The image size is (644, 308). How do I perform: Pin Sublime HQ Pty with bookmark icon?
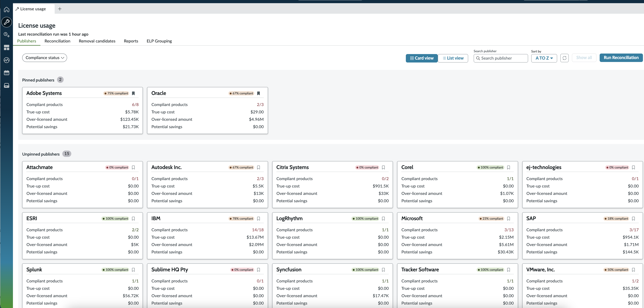click(x=258, y=270)
